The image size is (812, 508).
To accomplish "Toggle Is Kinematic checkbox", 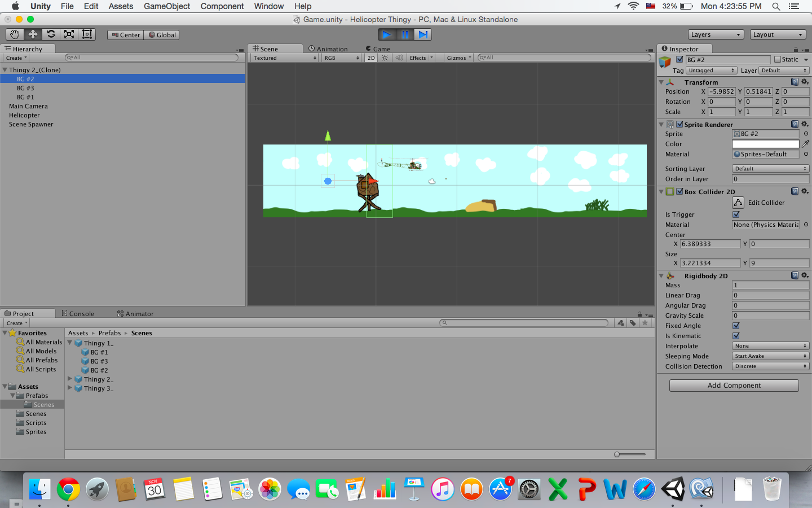I will 736,336.
